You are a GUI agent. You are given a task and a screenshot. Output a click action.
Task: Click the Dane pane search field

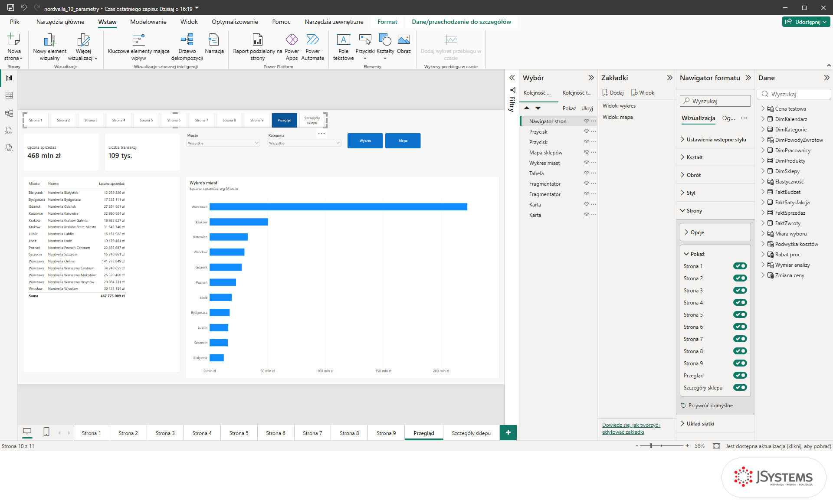pyautogui.click(x=794, y=94)
